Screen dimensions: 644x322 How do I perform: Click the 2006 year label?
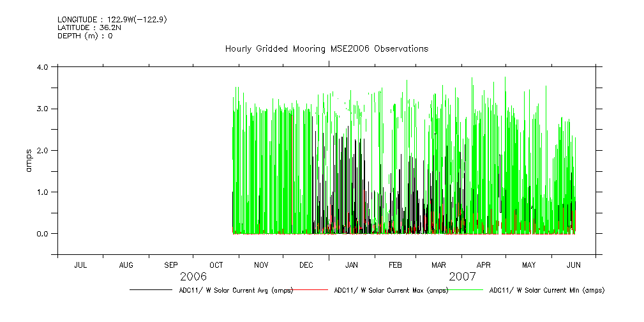pyautogui.click(x=193, y=277)
